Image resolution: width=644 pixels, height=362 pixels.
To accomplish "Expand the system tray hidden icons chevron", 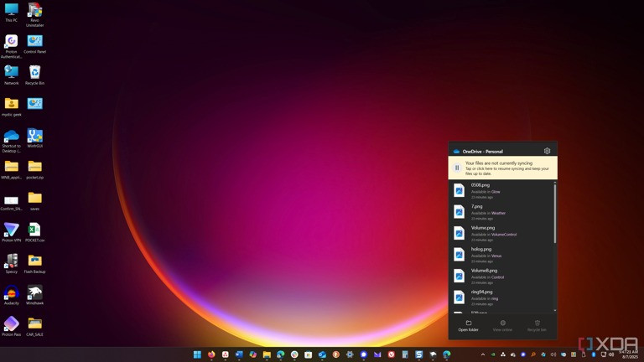I will (x=482, y=354).
